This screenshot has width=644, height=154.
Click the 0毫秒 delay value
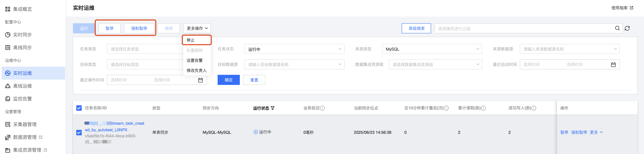(309, 132)
